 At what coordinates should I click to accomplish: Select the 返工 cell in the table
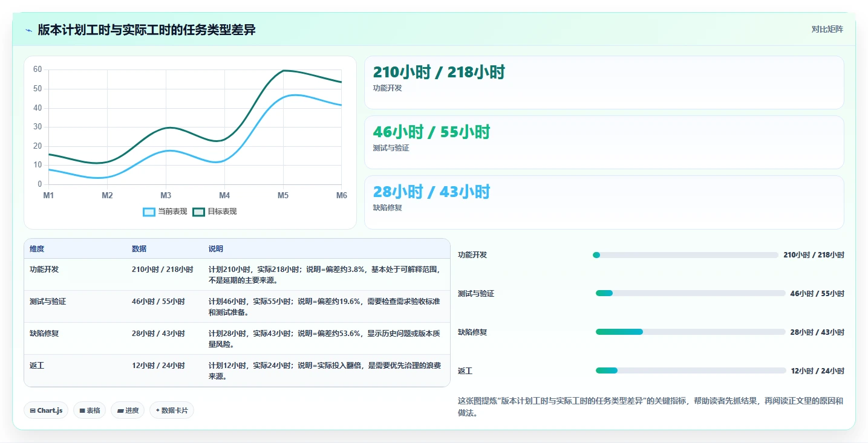(75, 370)
